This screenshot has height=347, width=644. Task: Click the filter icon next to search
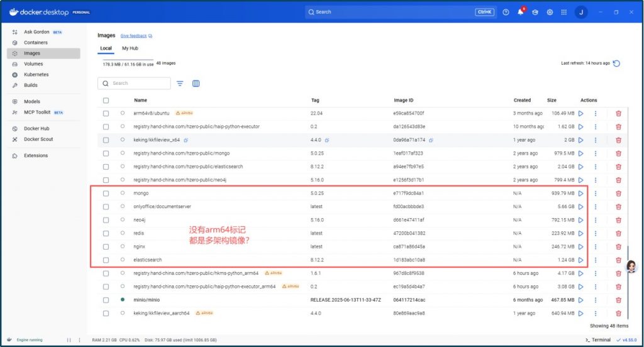180,84
